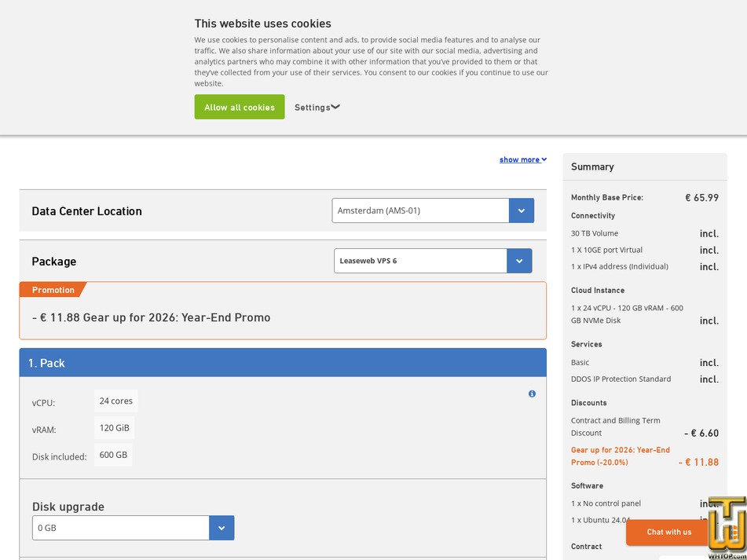Click 1 x IPv4 address (Individual) row

[645, 267]
